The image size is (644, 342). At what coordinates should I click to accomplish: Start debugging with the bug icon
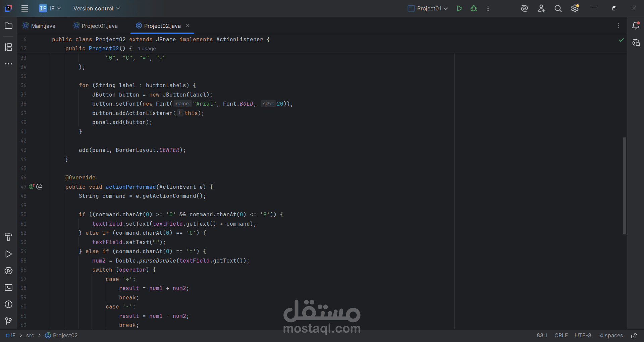pyautogui.click(x=474, y=8)
